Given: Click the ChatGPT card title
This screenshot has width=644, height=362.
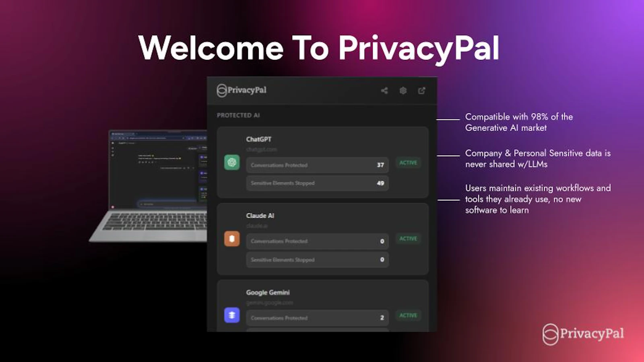Looking at the screenshot, I should coord(259,139).
